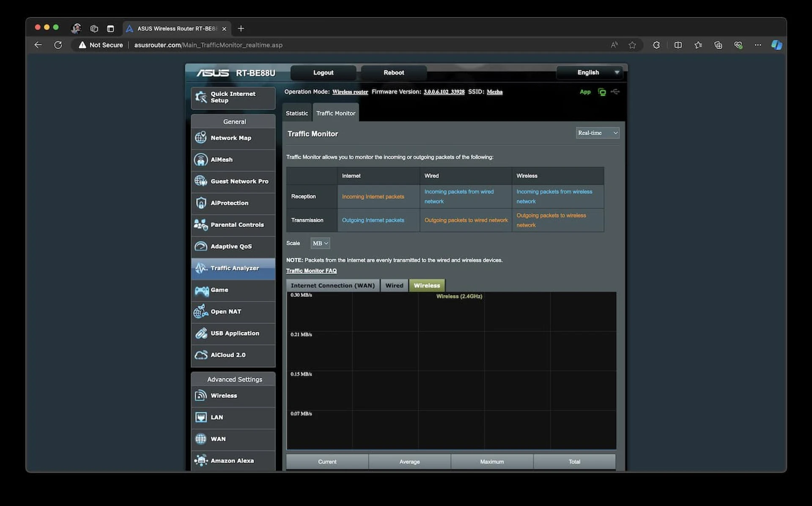Open browser collections icon

tap(718, 45)
